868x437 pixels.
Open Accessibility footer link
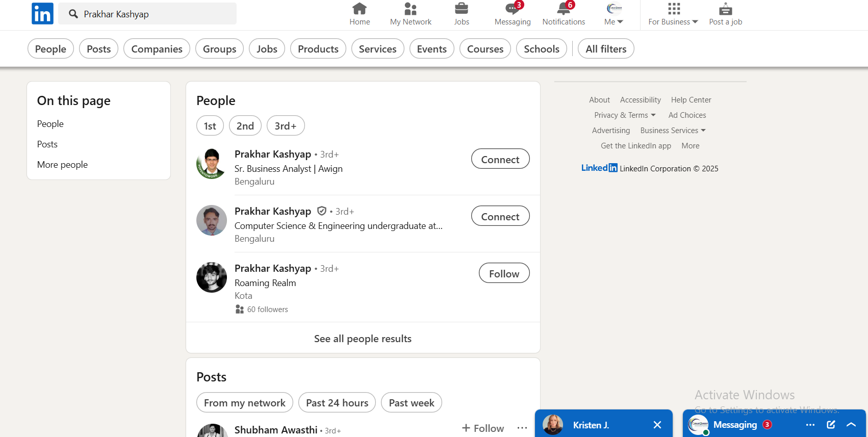click(641, 100)
